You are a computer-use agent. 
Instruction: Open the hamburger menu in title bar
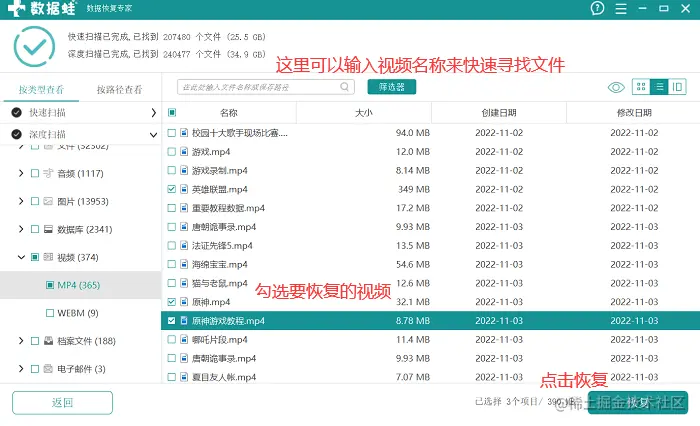tap(621, 8)
